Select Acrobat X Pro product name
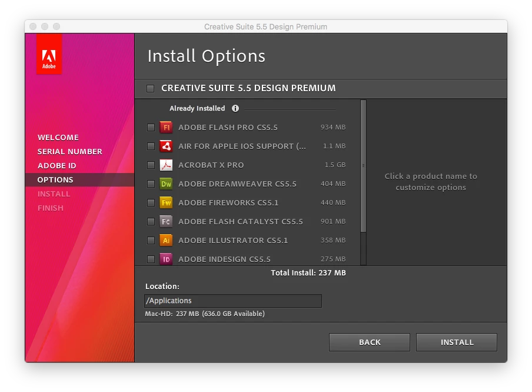 211,165
